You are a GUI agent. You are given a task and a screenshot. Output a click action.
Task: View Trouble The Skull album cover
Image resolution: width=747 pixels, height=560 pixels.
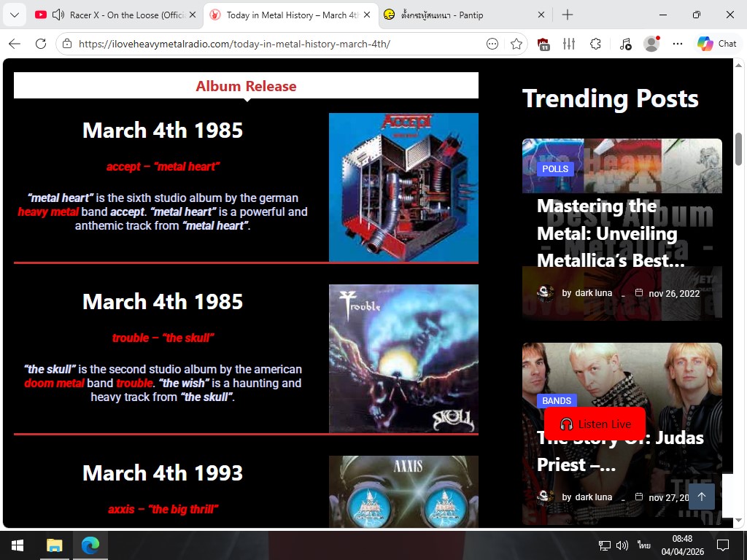[403, 359]
